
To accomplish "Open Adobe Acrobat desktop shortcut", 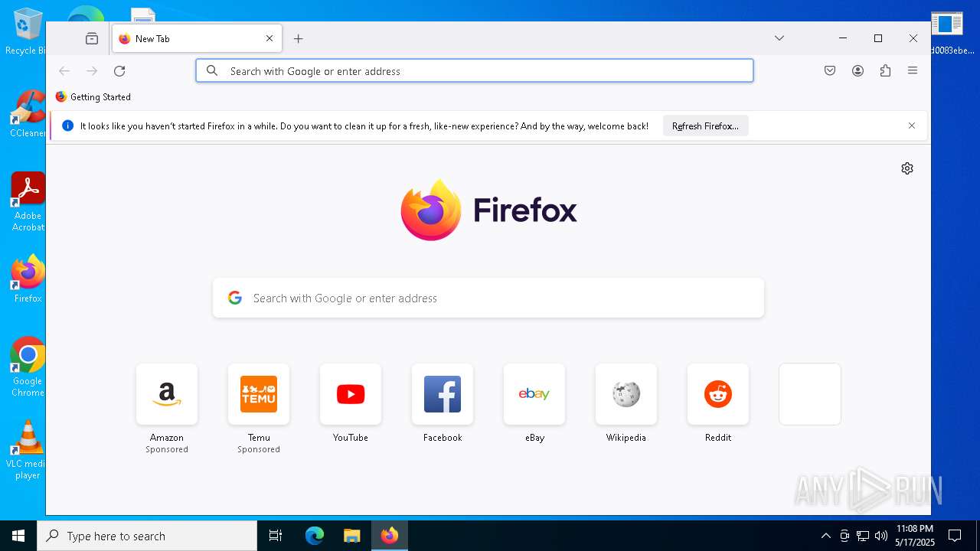I will [x=28, y=202].
